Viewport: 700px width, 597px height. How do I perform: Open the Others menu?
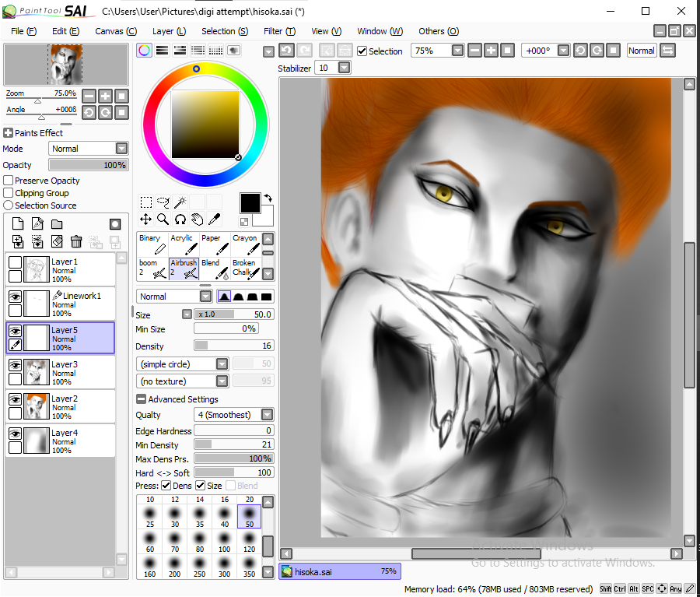[439, 31]
